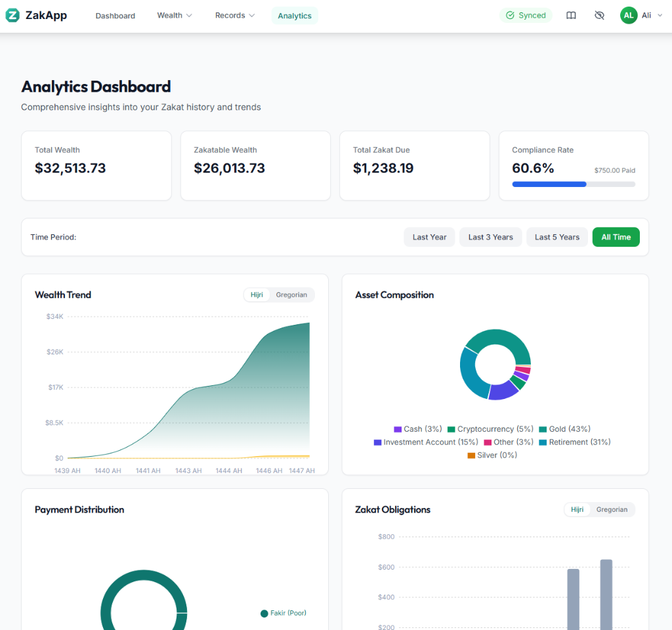Click the Fakir (Poor) legend entry

click(283, 613)
